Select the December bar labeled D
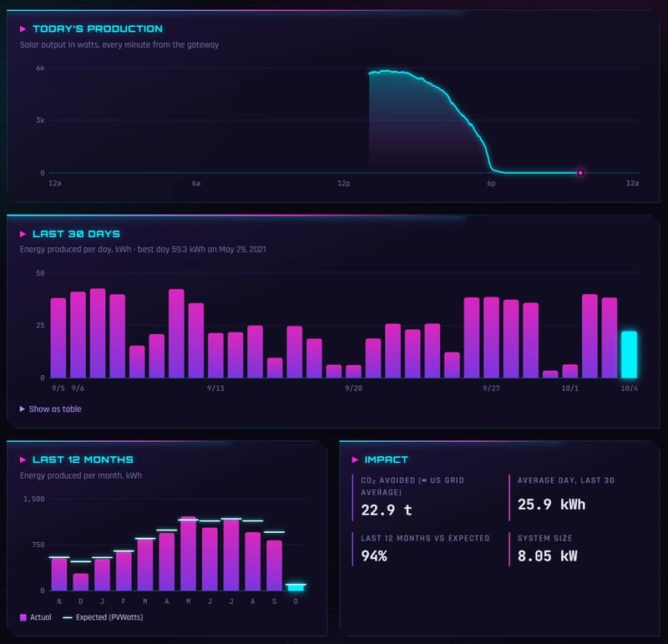This screenshot has height=644, width=668. (80, 582)
